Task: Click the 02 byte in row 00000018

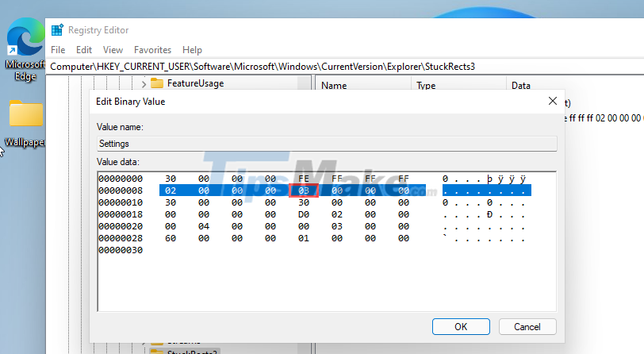Action: 337,214
